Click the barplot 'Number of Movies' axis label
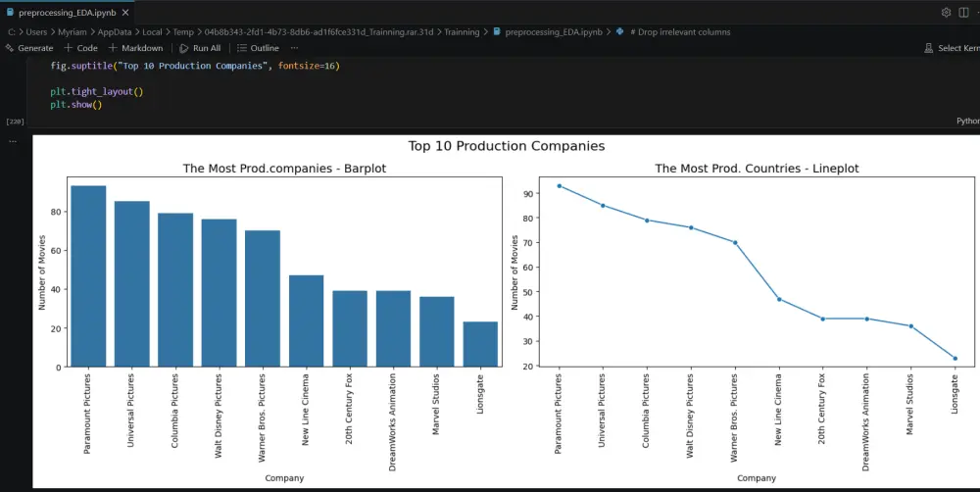 pyautogui.click(x=42, y=272)
